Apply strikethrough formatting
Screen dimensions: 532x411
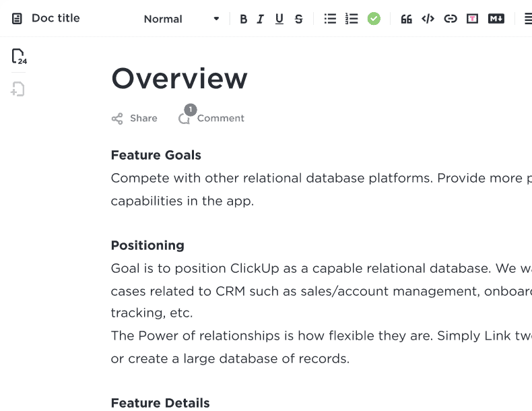point(298,19)
